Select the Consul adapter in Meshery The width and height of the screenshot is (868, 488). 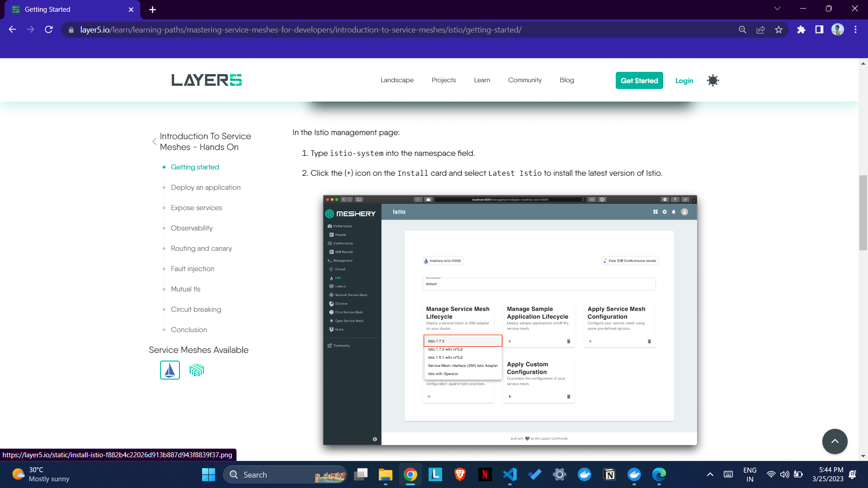pos(339,269)
